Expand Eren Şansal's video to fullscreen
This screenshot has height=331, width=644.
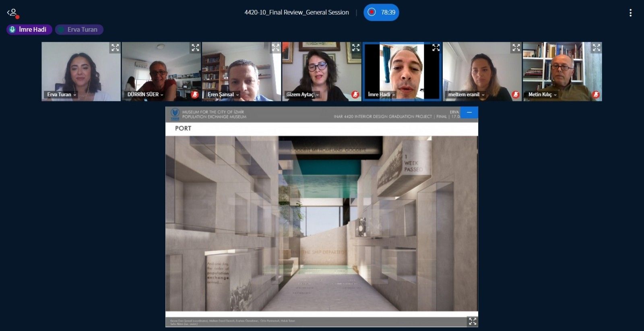click(275, 48)
